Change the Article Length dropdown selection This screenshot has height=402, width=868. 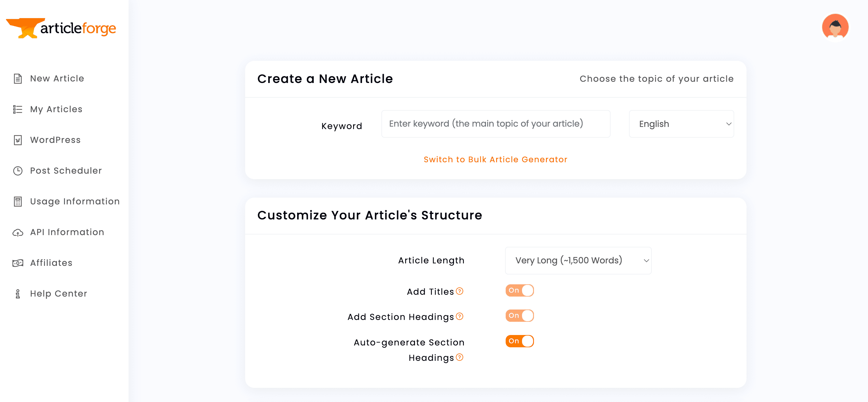pyautogui.click(x=578, y=260)
